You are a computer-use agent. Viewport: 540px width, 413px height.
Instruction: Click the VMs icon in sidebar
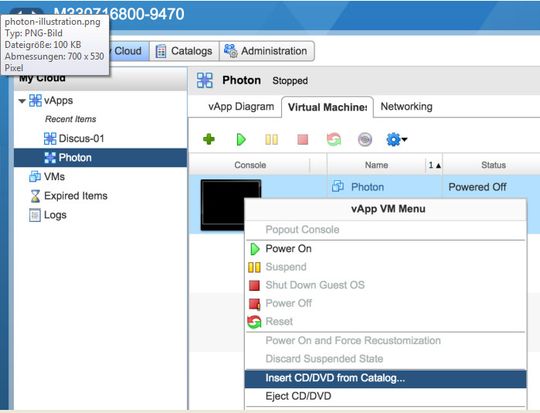point(35,176)
